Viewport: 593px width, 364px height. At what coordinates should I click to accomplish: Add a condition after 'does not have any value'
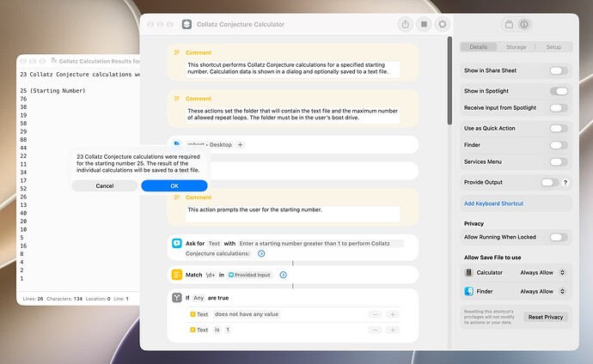click(x=393, y=314)
